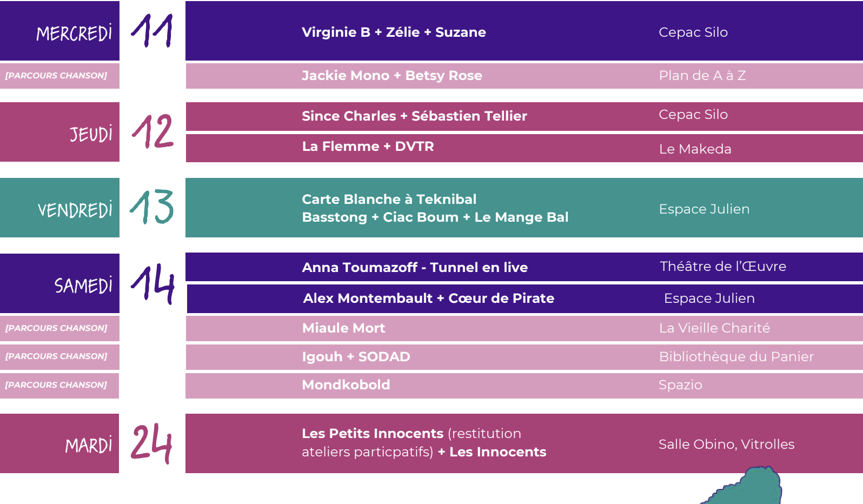Select Alex Montembault + Cœur de Pirate
This screenshot has height=504, width=863.
428,299
